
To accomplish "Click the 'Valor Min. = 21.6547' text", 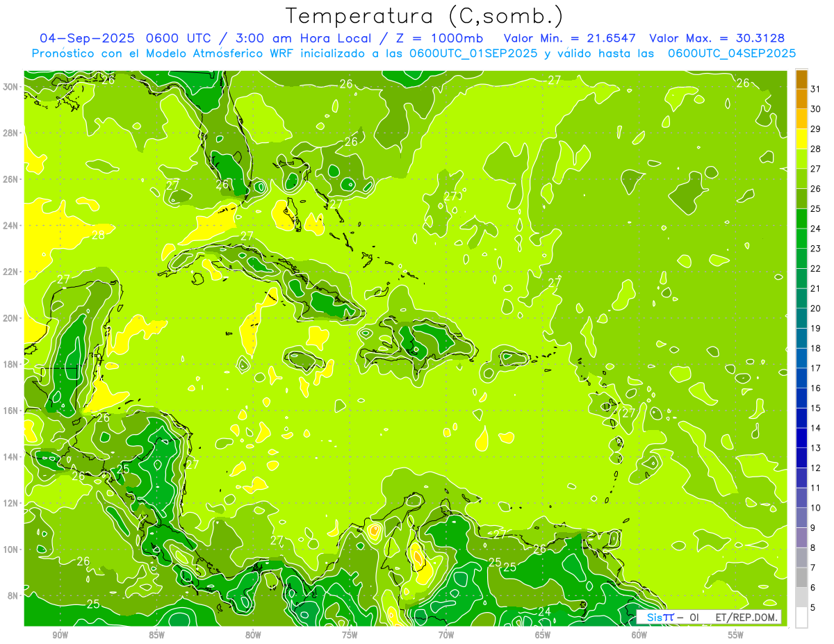I will (570, 38).
